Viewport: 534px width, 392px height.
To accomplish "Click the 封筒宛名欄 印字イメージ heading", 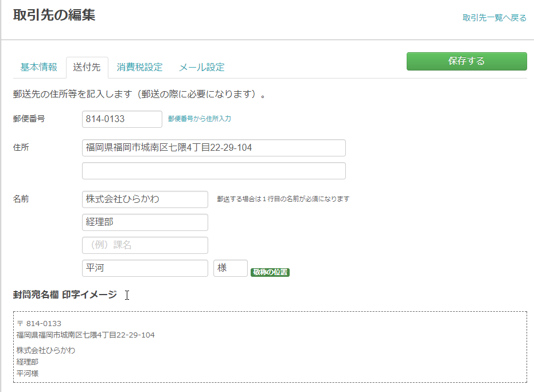I will point(65,295).
